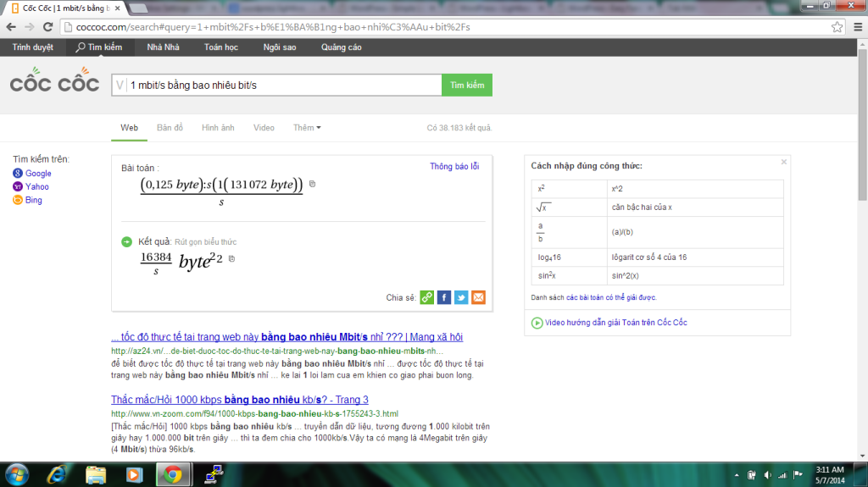868x487 pixels.
Task: Click the video play icon for math tutorial
Action: click(x=537, y=323)
